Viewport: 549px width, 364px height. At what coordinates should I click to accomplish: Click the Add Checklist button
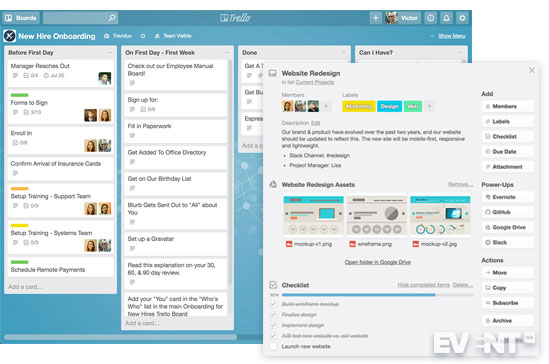[508, 136]
